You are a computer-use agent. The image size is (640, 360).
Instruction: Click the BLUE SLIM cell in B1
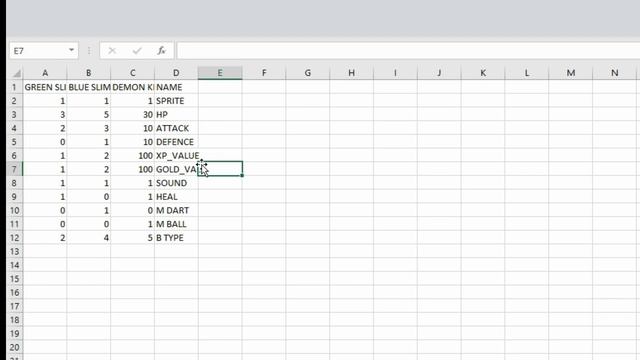(x=89, y=87)
